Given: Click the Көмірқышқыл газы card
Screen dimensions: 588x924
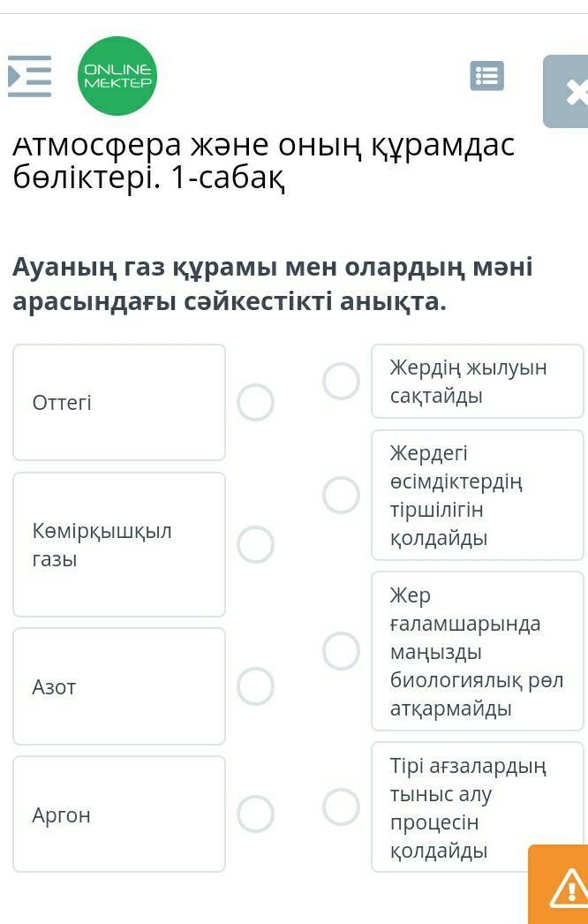Looking at the screenshot, I should click(119, 544).
